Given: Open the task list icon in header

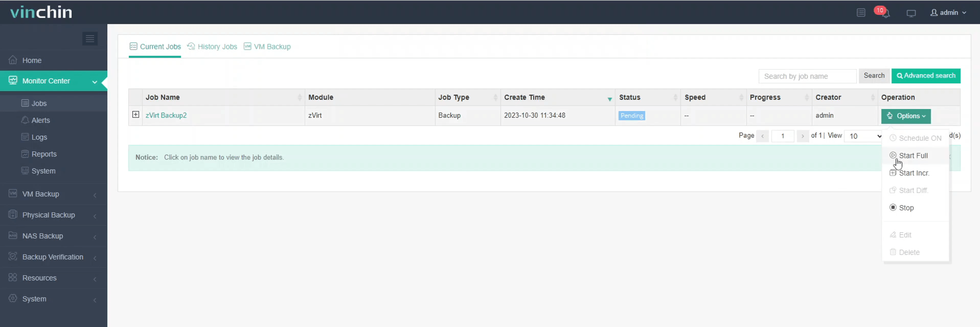Looking at the screenshot, I should click(861, 12).
